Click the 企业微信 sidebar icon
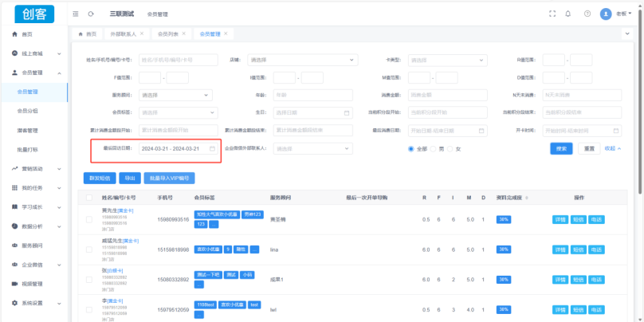Image resolution: width=644 pixels, height=322 pixels. 15,265
